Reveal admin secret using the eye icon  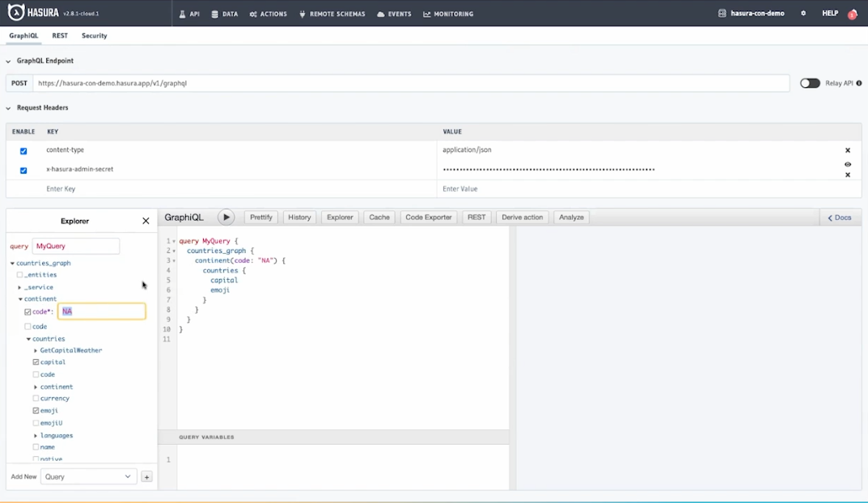pos(848,164)
